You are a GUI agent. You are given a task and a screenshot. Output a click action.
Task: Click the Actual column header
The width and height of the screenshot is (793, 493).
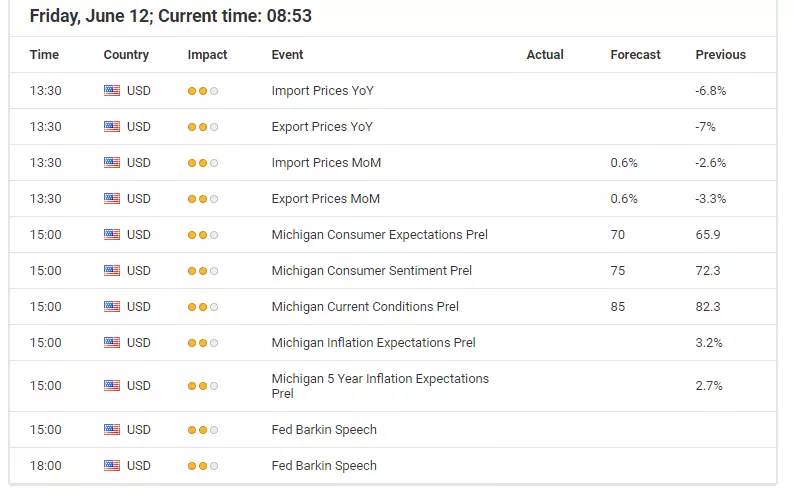coord(545,55)
